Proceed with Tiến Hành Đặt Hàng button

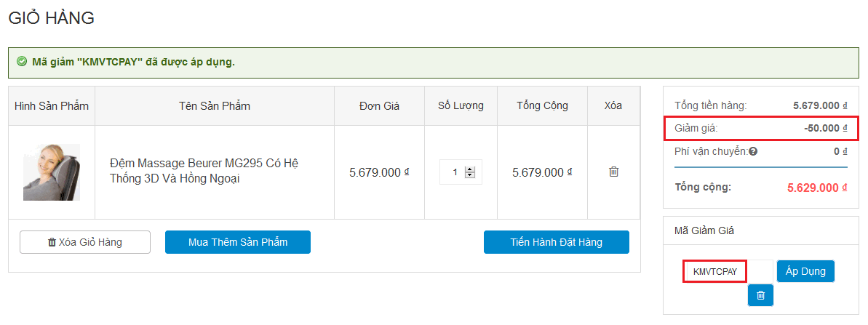tap(556, 242)
